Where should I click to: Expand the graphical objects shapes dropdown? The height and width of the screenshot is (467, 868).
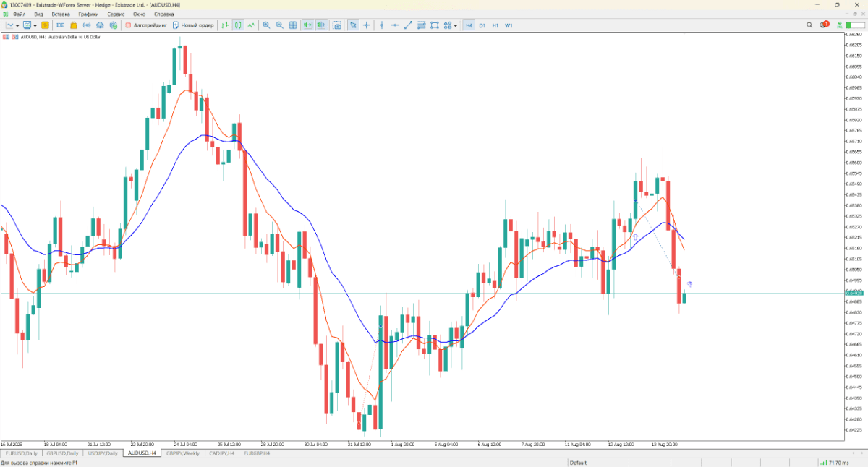click(x=456, y=25)
